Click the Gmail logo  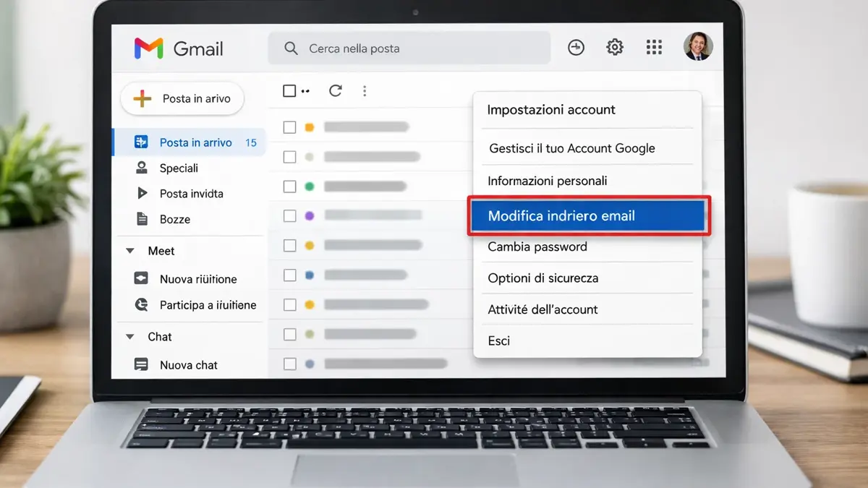(x=179, y=48)
